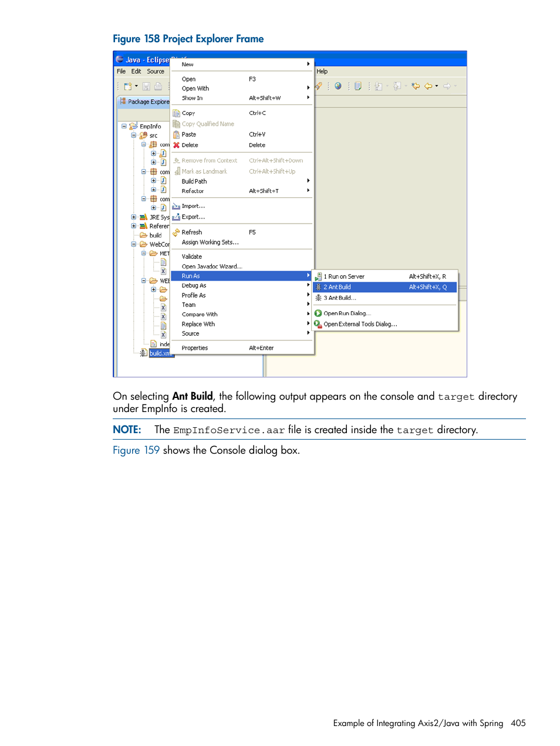The image size is (560, 746).
Task: Follow the Figure 159 link
Action: (x=136, y=450)
